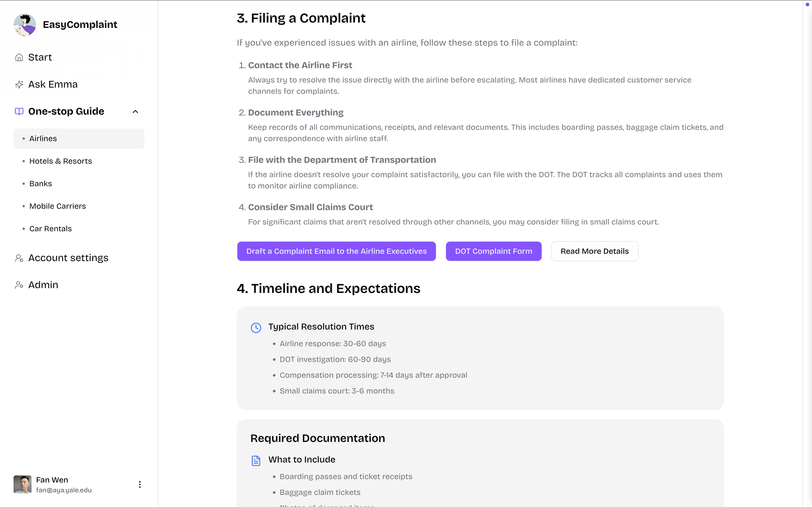Image resolution: width=812 pixels, height=507 pixels.
Task: Click the sparkle icon beside Ask Emma
Action: point(19,84)
